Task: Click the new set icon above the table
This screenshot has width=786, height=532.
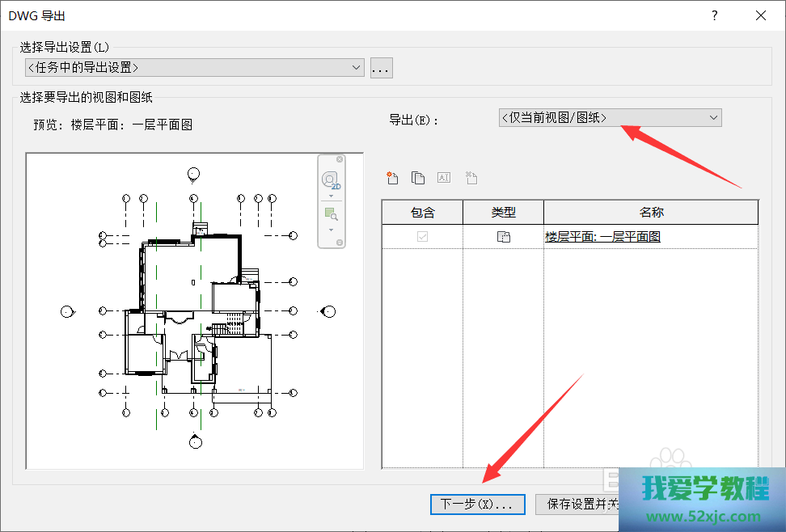Action: [393, 179]
